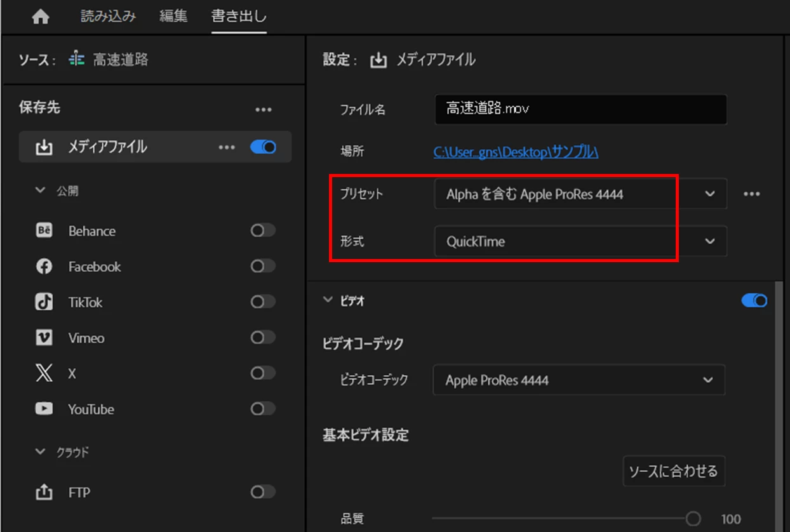Click the 品質 value 100
The image size is (790, 532).
(x=731, y=519)
